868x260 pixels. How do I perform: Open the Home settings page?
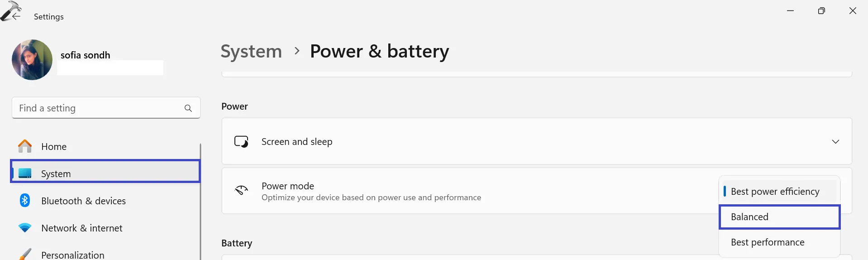coord(54,147)
